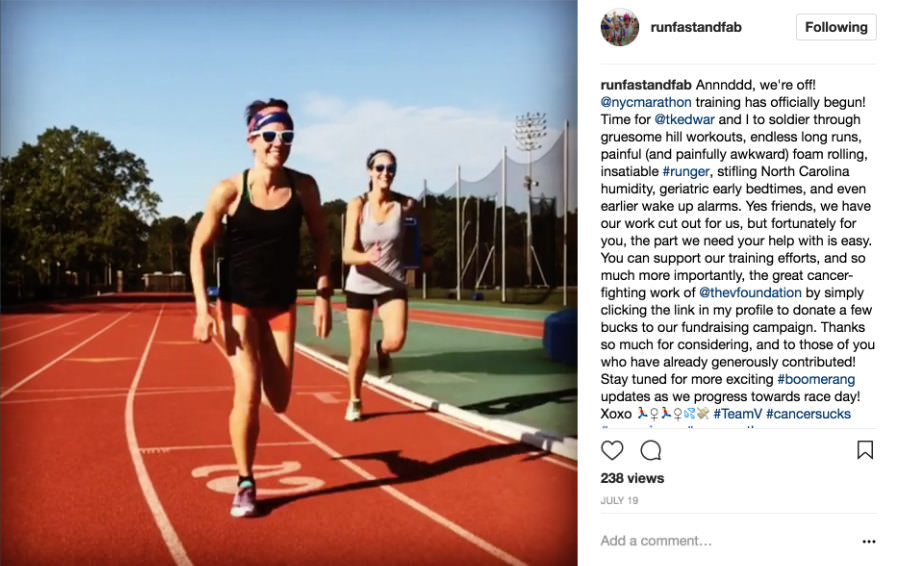Visit the @thevfoundation mention
This screenshot has height=566, width=899.
[x=750, y=292]
